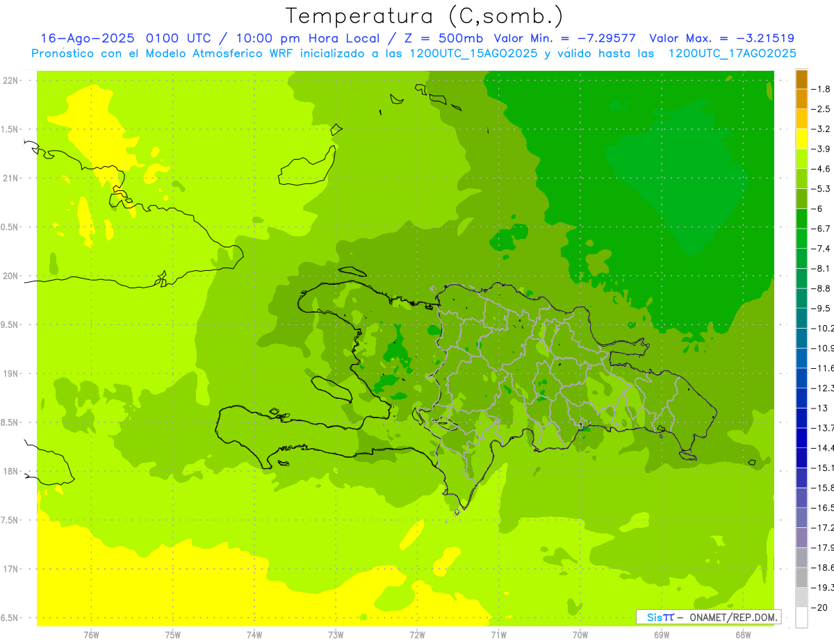The width and height of the screenshot is (834, 644).
Task: Click the "19N" latitude label
Action: (x=10, y=374)
